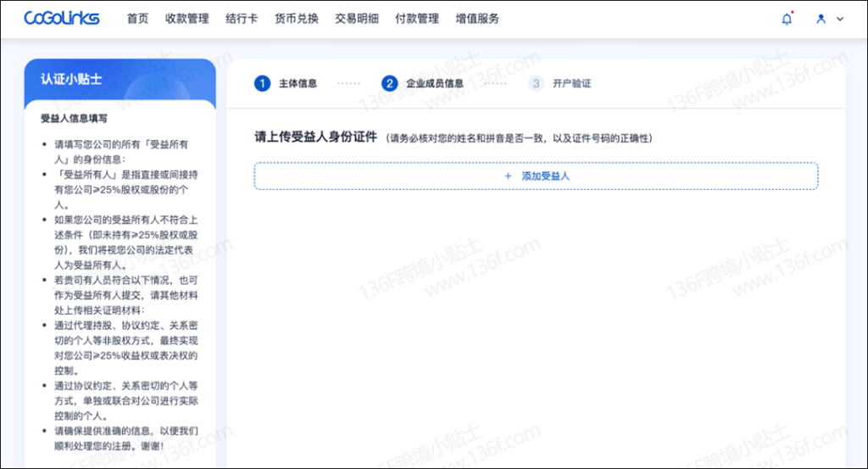Open the 结行卡 menu item
868x469 pixels.
242,19
